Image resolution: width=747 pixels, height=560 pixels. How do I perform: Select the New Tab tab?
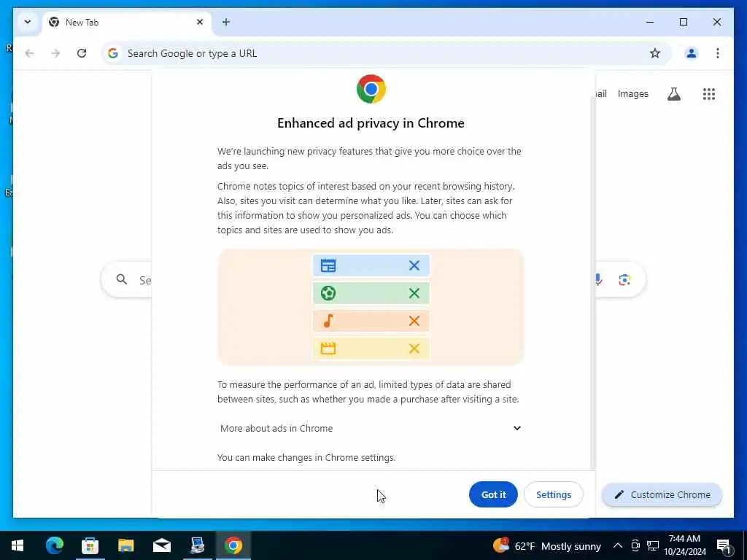(x=127, y=23)
